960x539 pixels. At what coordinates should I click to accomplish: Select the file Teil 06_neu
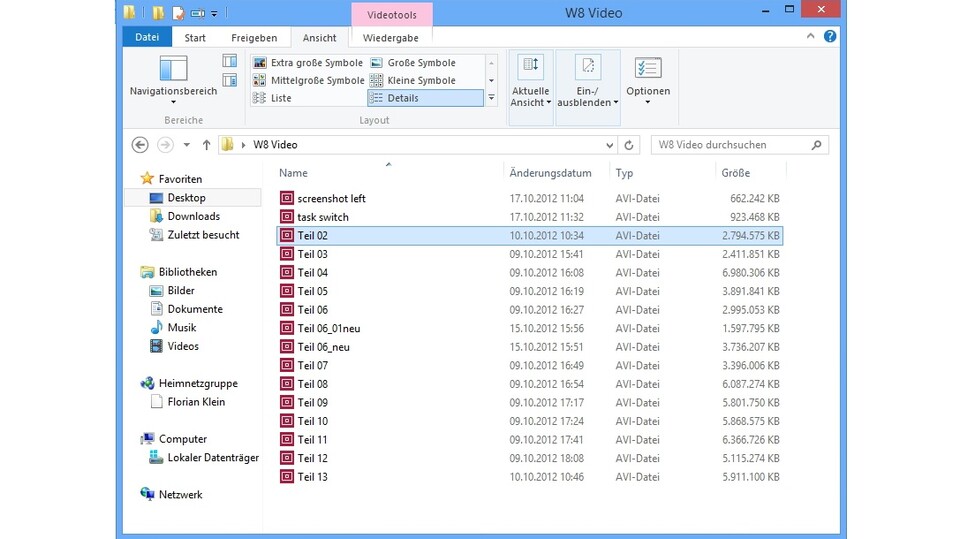323,347
